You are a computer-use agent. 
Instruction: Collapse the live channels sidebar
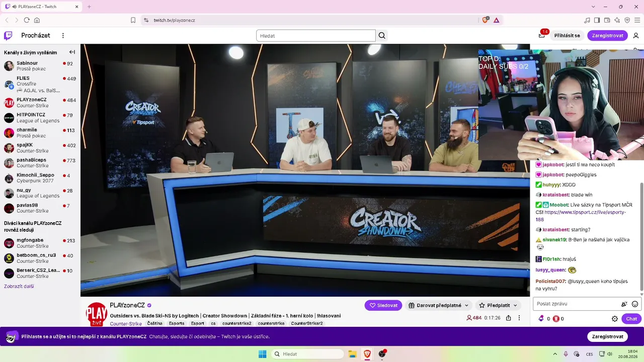72,52
